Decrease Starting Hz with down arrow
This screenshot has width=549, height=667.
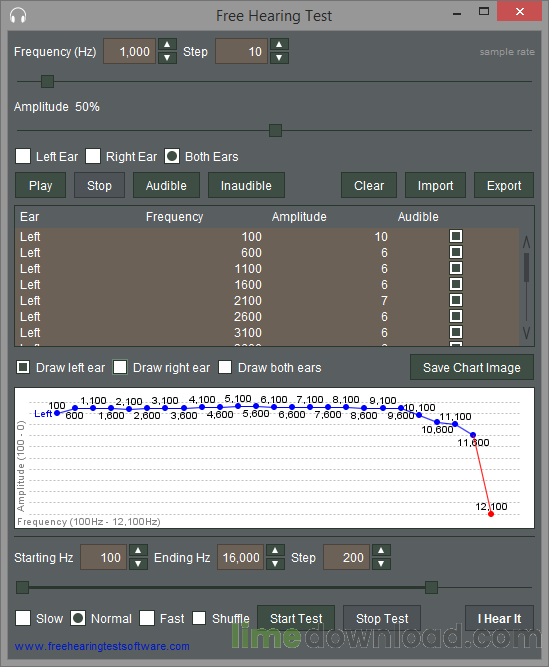[x=138, y=564]
